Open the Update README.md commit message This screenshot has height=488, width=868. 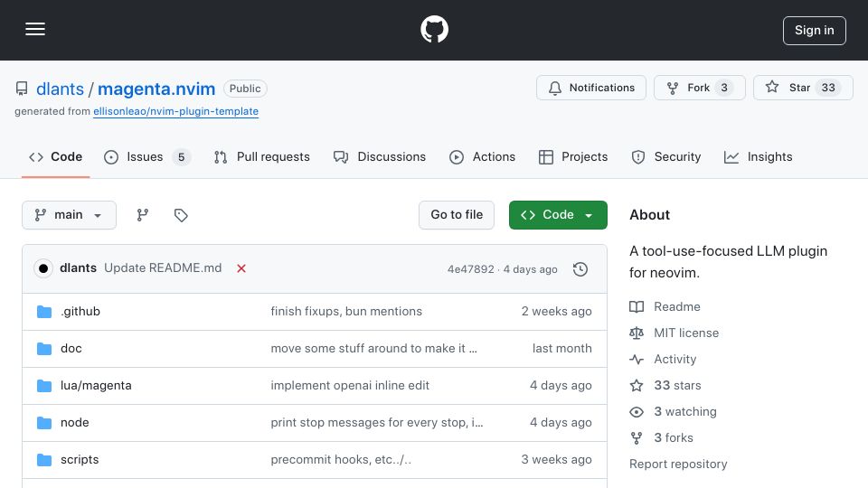163,267
